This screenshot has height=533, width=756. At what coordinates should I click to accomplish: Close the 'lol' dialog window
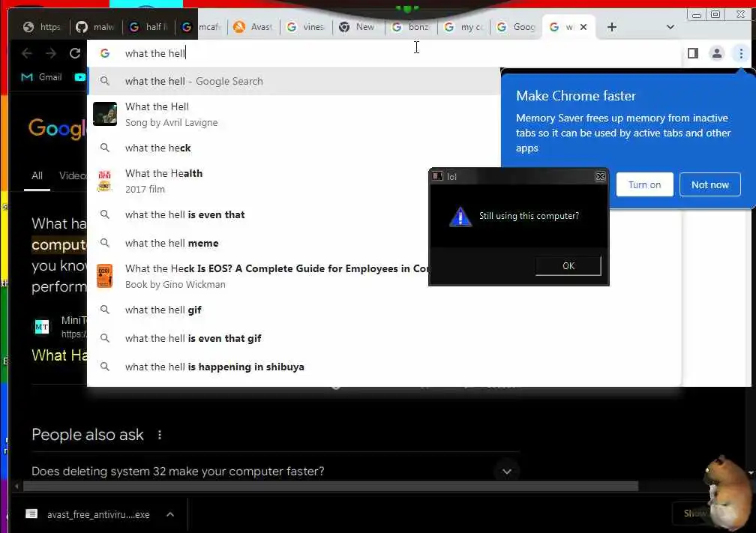(600, 176)
